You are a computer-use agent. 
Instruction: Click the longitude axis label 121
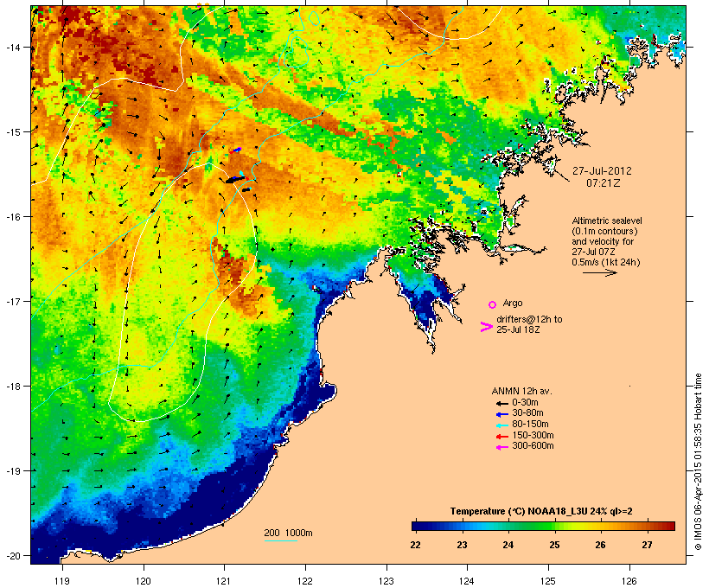click(224, 581)
